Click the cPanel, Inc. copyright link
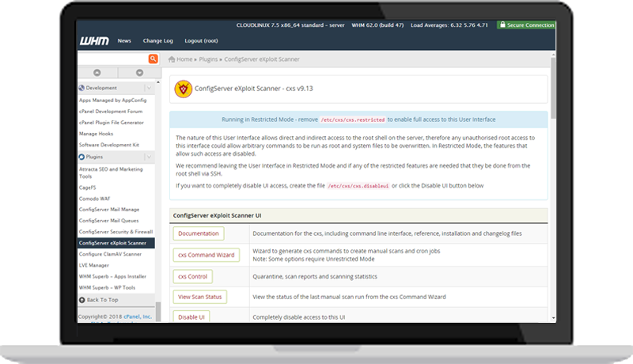633x364 pixels. [138, 317]
